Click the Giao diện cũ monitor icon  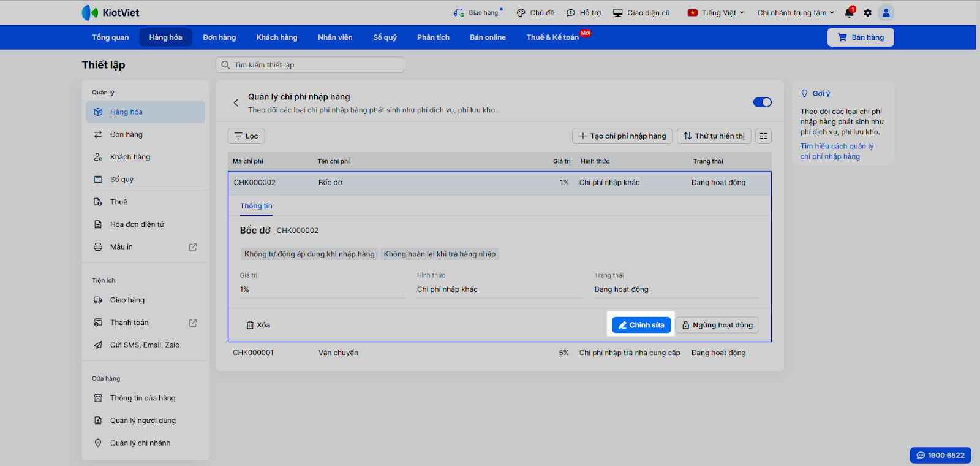click(618, 12)
